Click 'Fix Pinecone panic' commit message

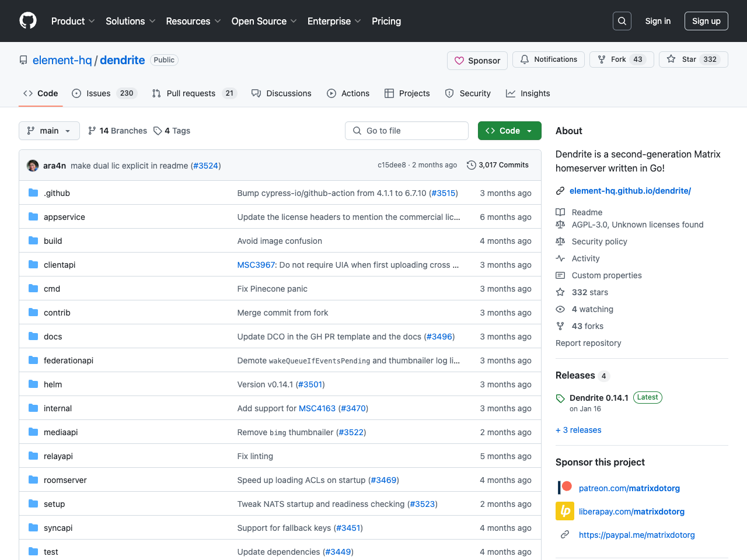pos(273,289)
